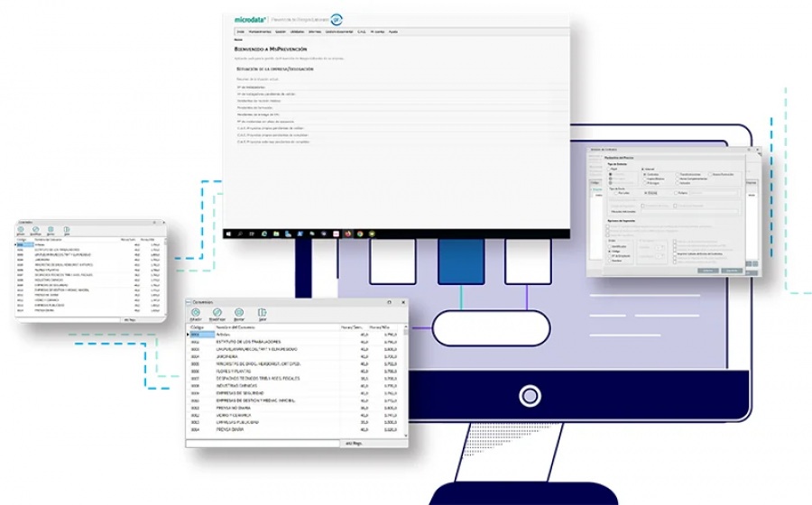Click the Añadir icon in the large Convenios window

pos(196,313)
